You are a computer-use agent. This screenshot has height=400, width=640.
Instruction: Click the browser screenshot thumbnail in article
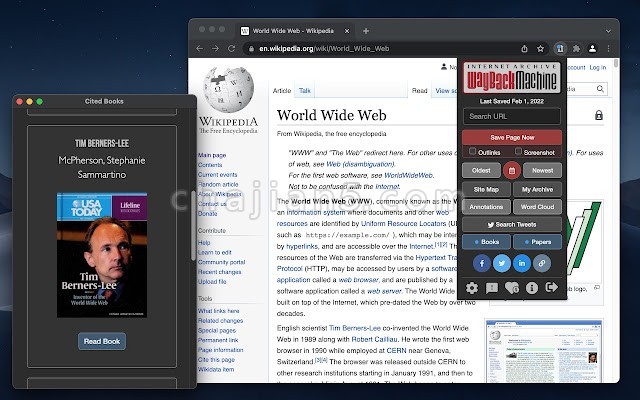544,352
